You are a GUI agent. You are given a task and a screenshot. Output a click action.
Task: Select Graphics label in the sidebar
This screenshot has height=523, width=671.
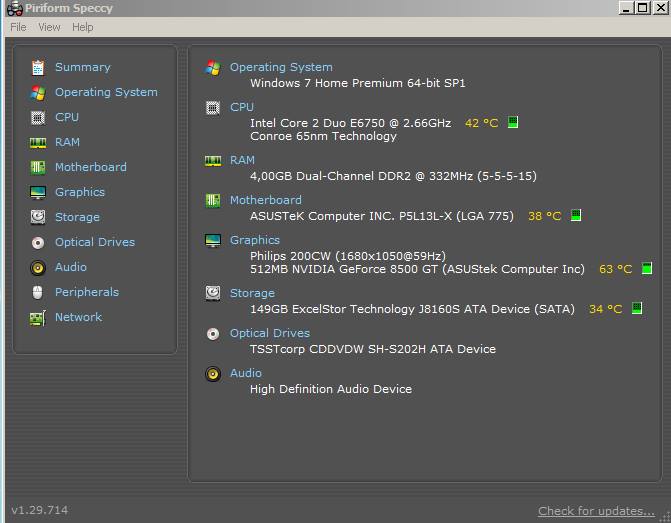pos(80,193)
